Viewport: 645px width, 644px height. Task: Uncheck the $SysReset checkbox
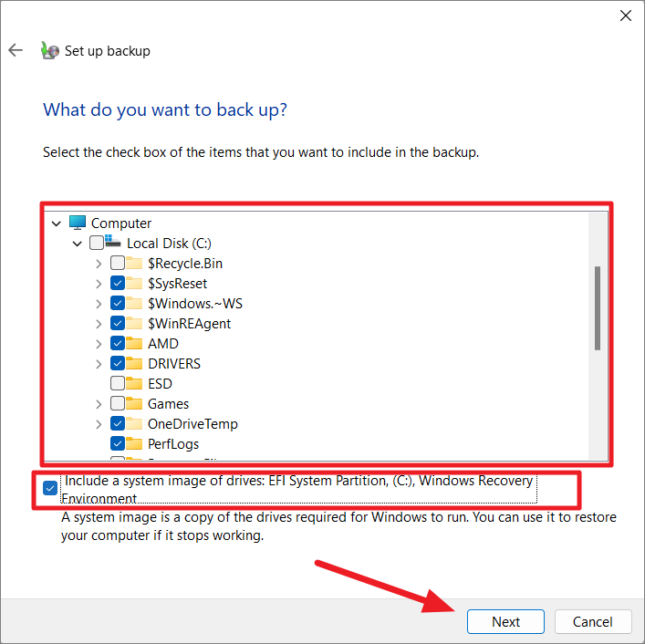(x=118, y=283)
